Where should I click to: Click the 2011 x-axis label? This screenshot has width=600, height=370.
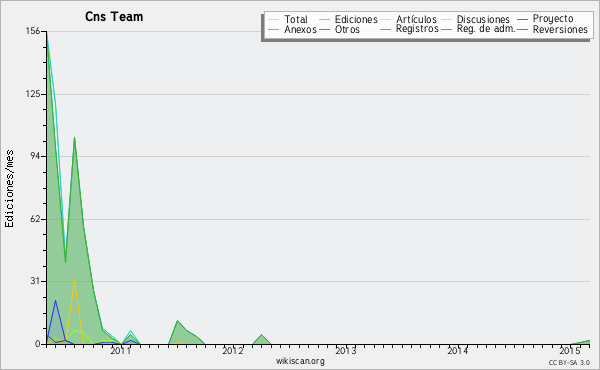[121, 351]
